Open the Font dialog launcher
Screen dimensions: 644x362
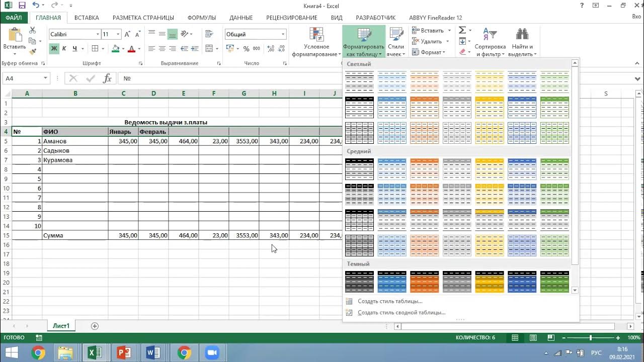[x=141, y=64]
